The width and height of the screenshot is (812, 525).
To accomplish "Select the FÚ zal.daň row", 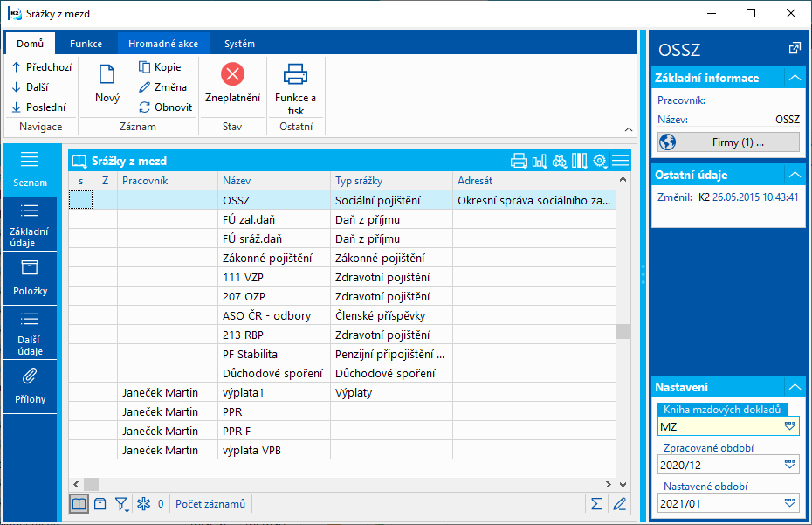I will pyautogui.click(x=341, y=219).
